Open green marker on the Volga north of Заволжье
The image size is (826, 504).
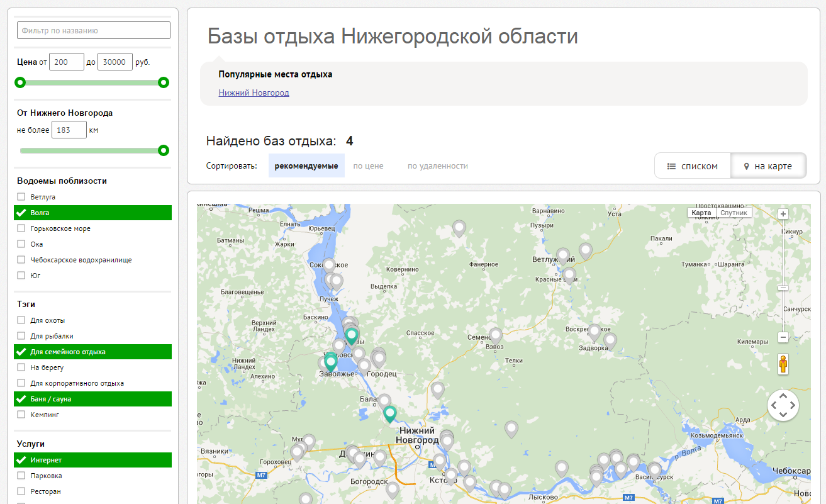[x=352, y=335]
